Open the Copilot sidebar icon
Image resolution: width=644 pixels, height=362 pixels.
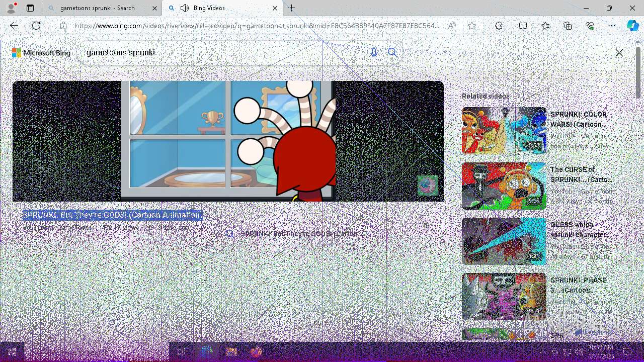tap(633, 26)
